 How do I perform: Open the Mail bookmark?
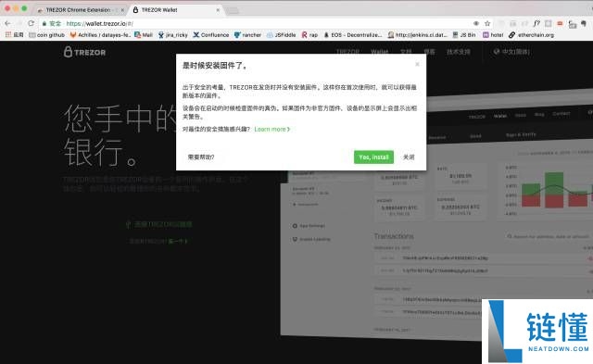(144, 35)
